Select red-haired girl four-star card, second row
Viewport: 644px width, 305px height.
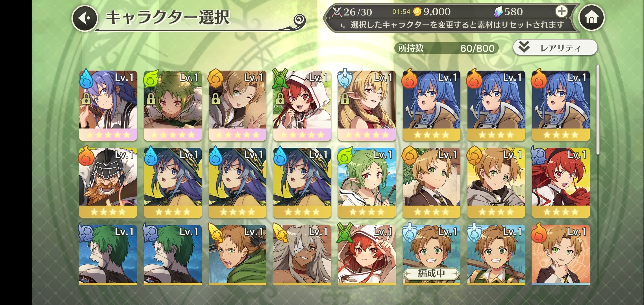561,182
